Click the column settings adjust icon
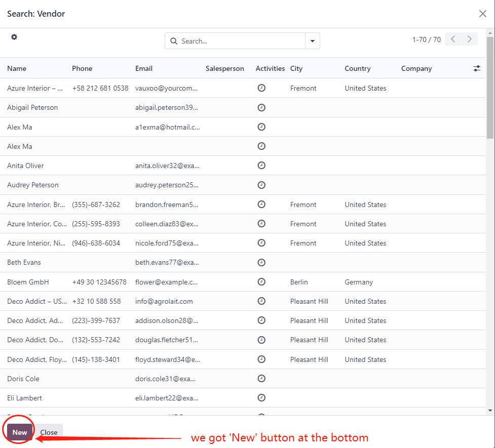Viewport: 495px width, 448px height. (x=477, y=68)
